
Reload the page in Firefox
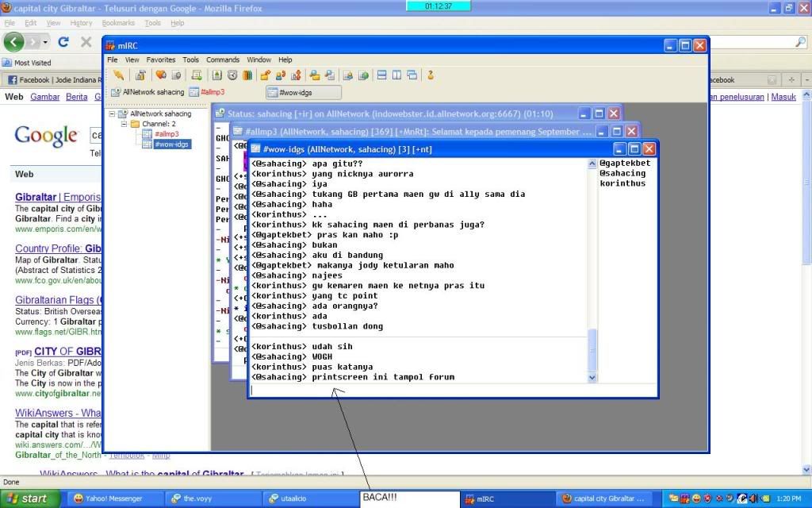[x=63, y=42]
